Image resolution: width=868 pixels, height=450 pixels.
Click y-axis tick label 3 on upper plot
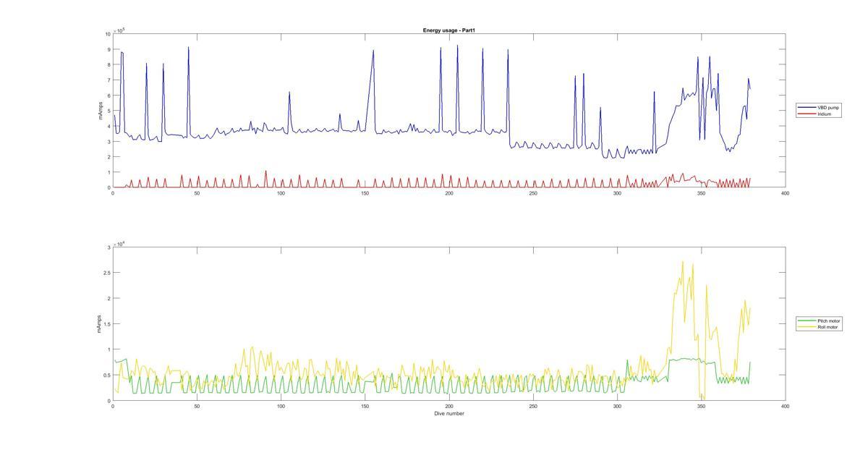tap(109, 142)
